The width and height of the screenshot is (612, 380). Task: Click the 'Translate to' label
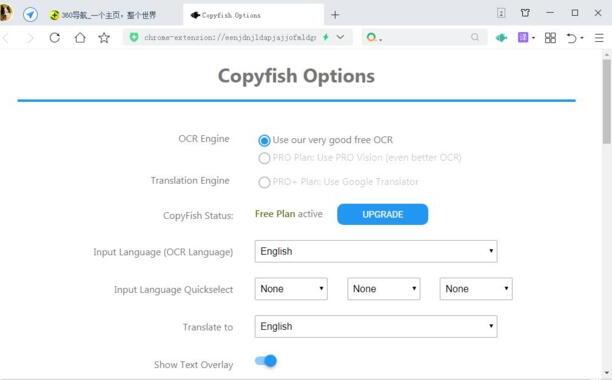click(208, 327)
